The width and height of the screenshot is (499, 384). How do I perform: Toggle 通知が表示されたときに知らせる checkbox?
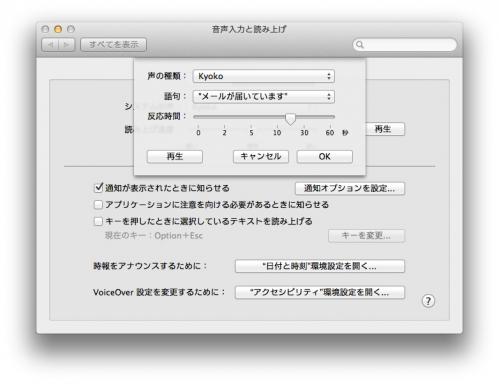coord(98,188)
